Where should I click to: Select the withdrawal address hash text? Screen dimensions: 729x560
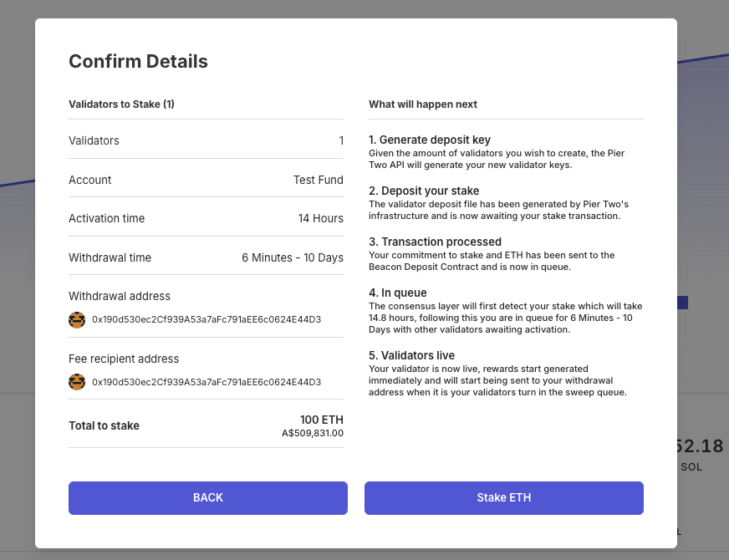click(x=206, y=319)
